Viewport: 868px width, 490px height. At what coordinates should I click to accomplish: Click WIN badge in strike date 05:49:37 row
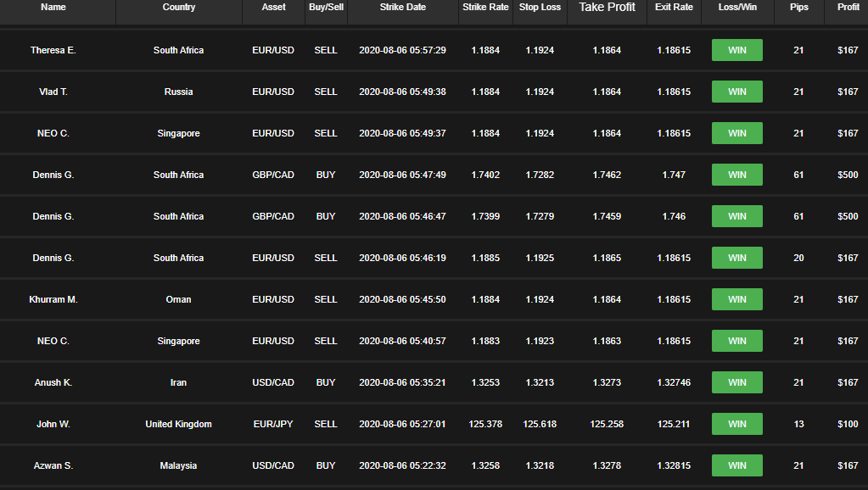[736, 133]
